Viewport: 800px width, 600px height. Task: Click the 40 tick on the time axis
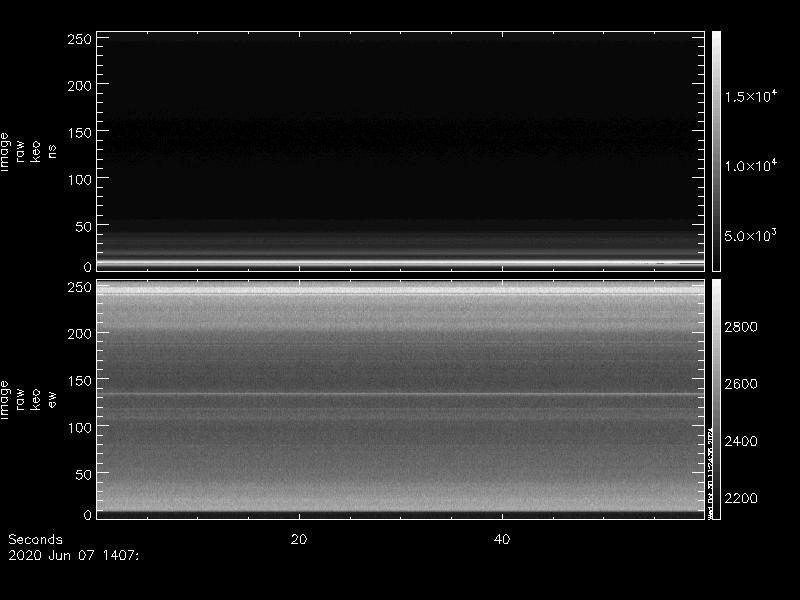(x=503, y=539)
